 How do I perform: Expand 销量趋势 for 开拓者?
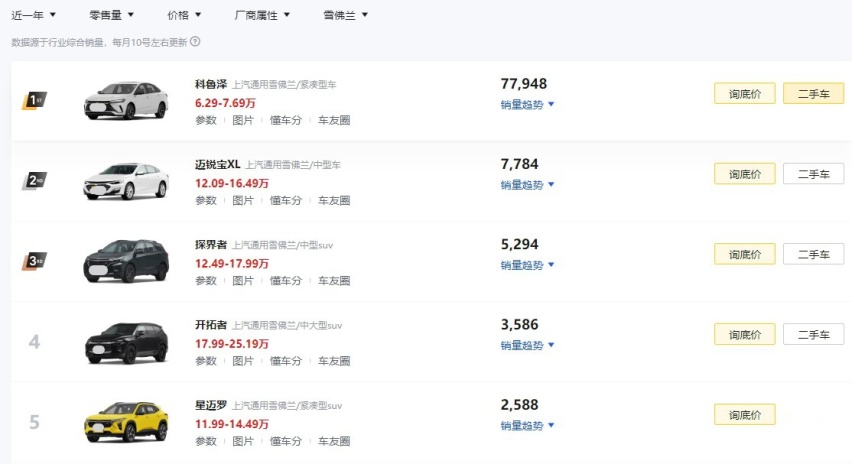[x=527, y=345]
